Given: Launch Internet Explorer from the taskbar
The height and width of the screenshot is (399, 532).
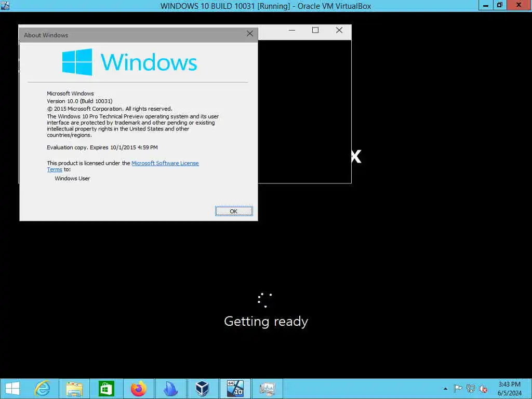Looking at the screenshot, I should [43, 389].
